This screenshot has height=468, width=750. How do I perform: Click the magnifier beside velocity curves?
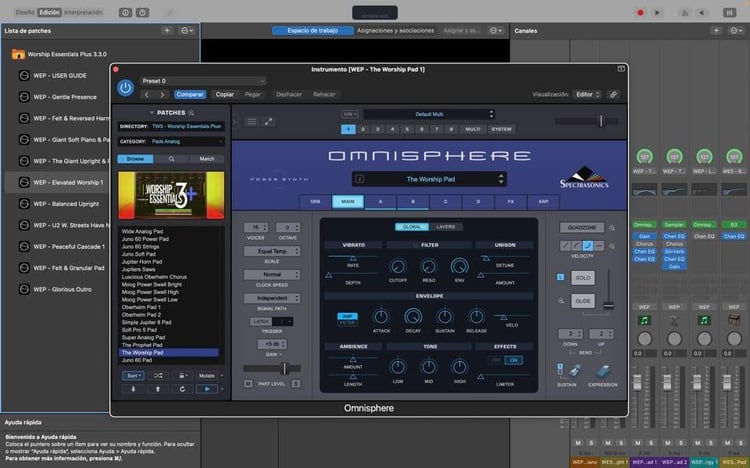[612, 246]
